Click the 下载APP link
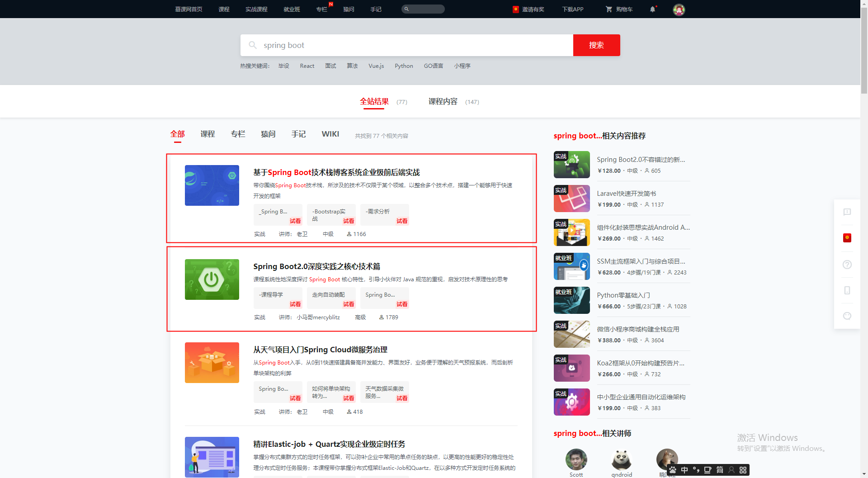Screen dimensions: 868x478 click(x=573, y=9)
